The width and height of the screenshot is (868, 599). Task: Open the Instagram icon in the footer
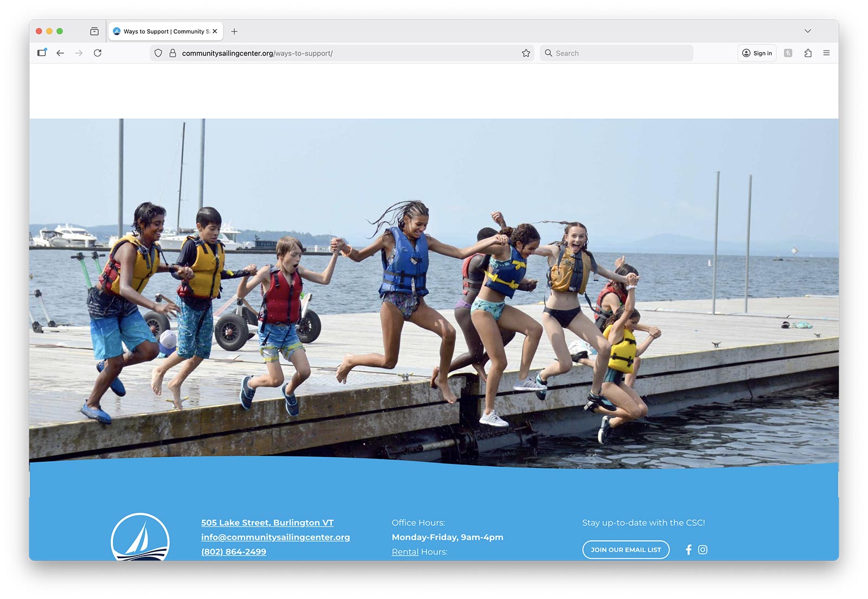(x=703, y=550)
